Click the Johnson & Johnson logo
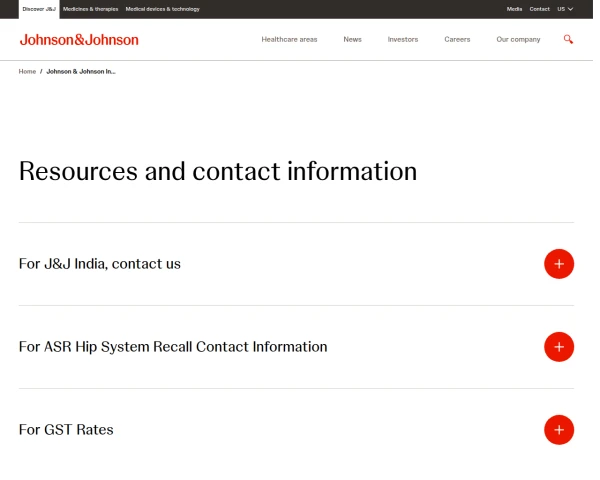This screenshot has width=600, height=480. (79, 40)
